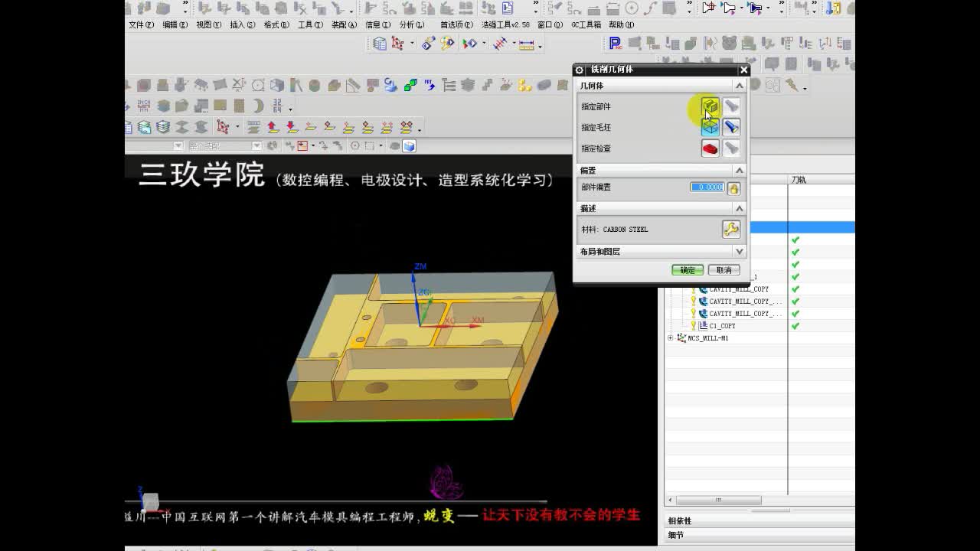
Task: Click the operation icon next to C1_COPY
Action: (x=701, y=325)
